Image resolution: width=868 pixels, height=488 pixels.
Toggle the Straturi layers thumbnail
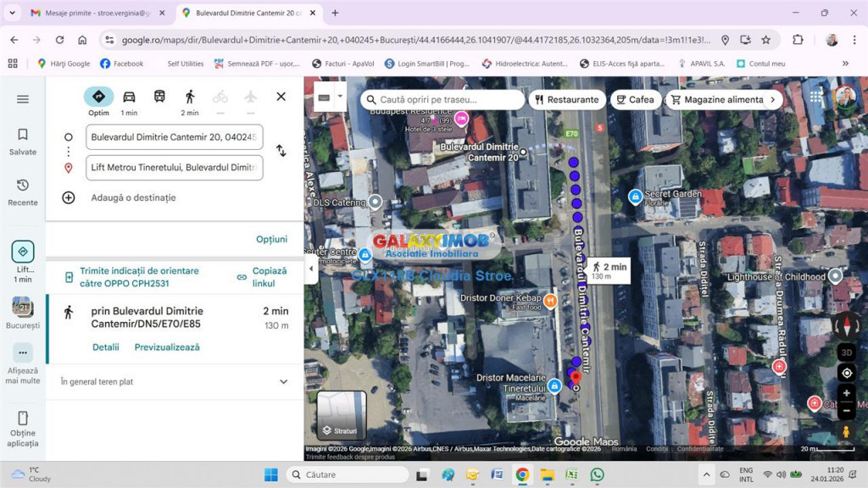pos(342,415)
